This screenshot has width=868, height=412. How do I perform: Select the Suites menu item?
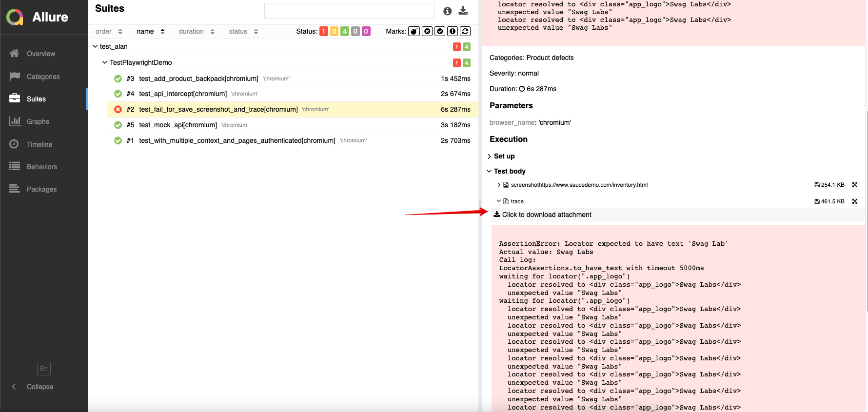coord(36,99)
